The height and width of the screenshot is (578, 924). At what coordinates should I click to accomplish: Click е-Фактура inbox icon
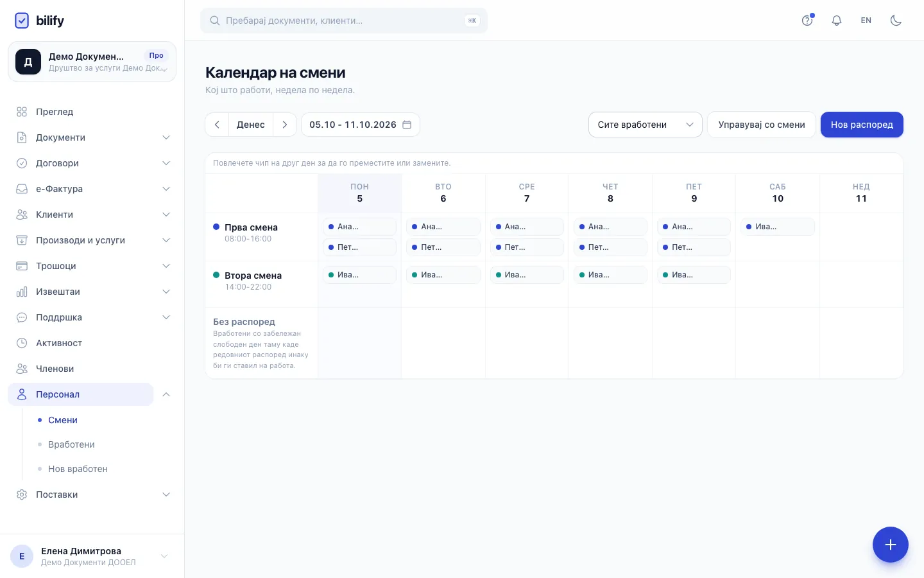pos(22,189)
